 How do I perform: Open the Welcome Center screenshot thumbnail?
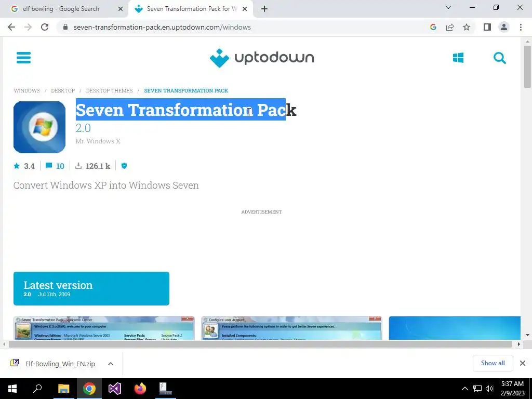(x=104, y=328)
